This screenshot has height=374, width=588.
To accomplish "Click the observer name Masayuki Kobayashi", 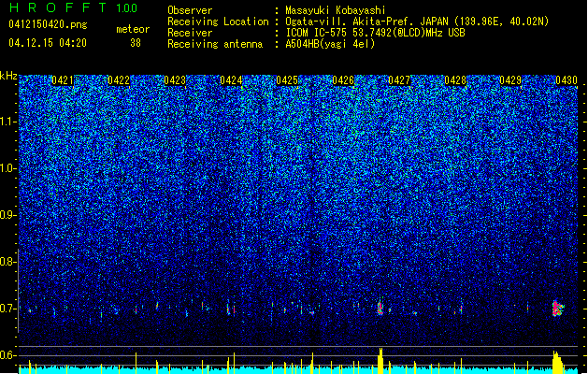I will click(x=336, y=10).
